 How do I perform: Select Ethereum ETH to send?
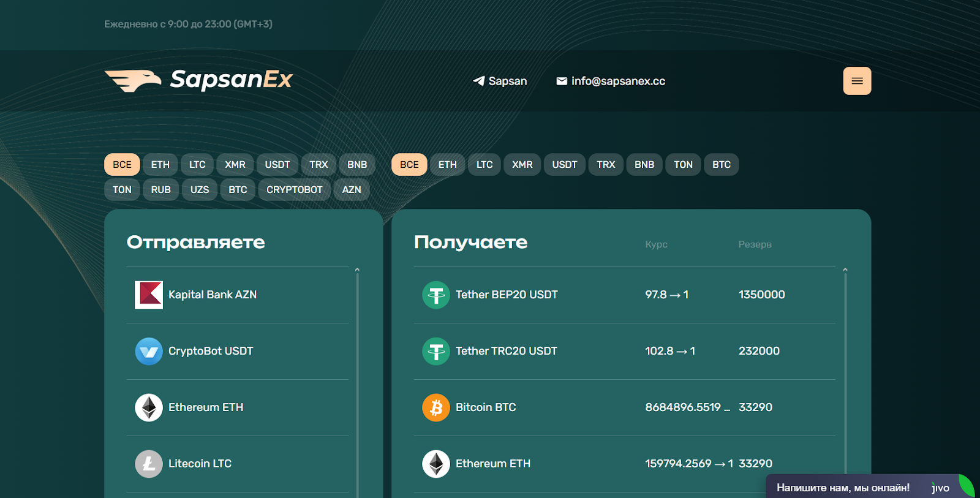238,407
